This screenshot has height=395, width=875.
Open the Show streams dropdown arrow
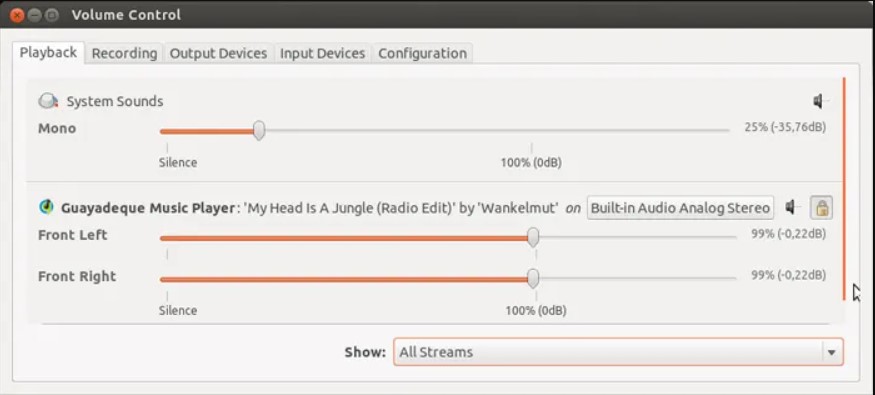pos(831,352)
